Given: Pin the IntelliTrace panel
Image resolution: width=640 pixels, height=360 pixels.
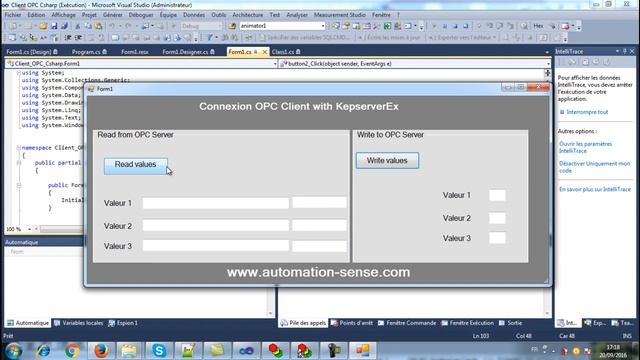Looking at the screenshot, I should pos(625,51).
